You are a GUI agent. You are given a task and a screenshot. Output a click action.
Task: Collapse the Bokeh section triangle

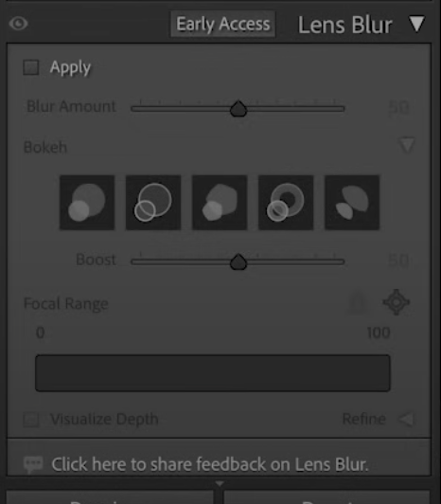point(407,145)
